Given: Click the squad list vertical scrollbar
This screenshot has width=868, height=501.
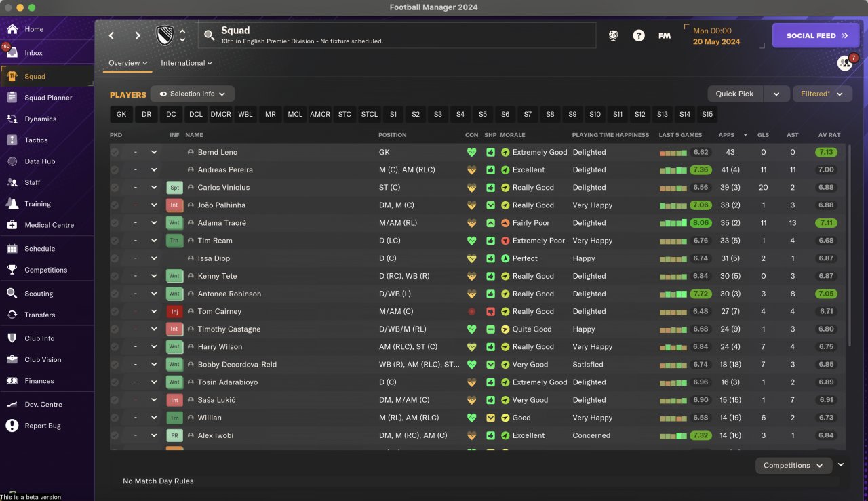Looking at the screenshot, I should pyautogui.click(x=848, y=244).
